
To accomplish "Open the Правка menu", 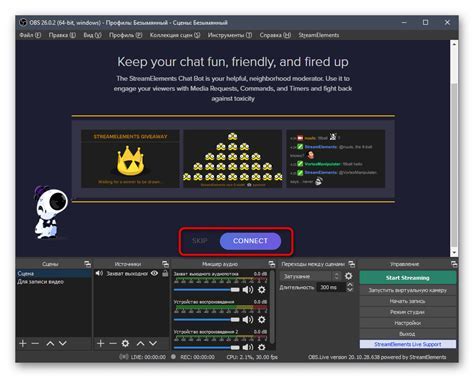I will 62,35.
